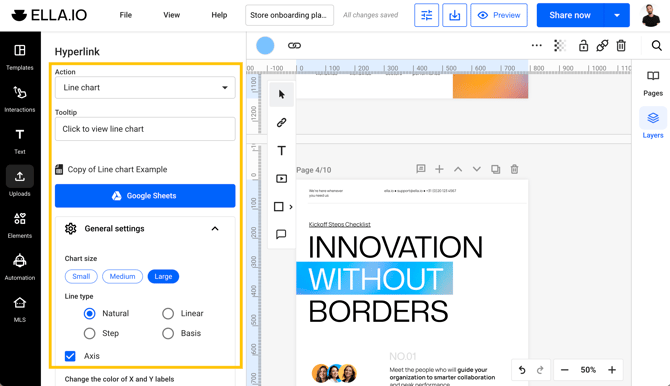Select the text tool in canvas toolbar
The width and height of the screenshot is (670, 386).
[282, 150]
